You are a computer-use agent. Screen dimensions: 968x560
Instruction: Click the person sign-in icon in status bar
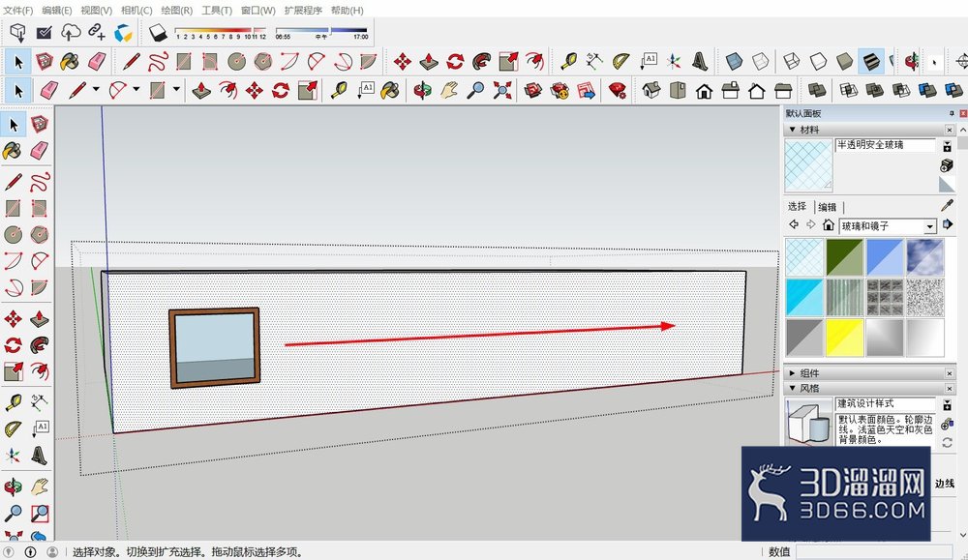pos(52,552)
